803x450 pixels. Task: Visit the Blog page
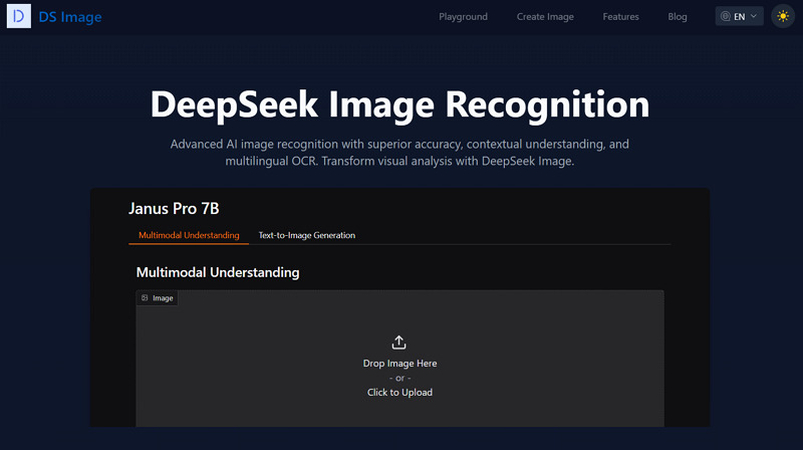[677, 16]
